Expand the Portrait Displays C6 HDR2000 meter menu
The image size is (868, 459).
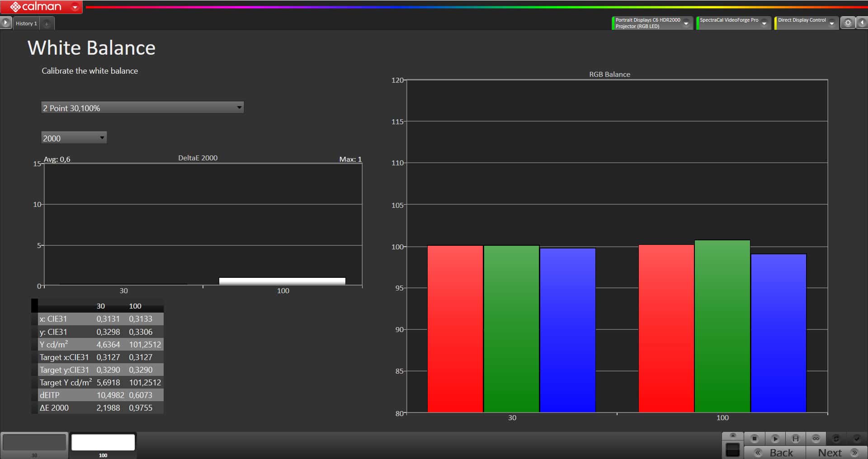click(686, 23)
